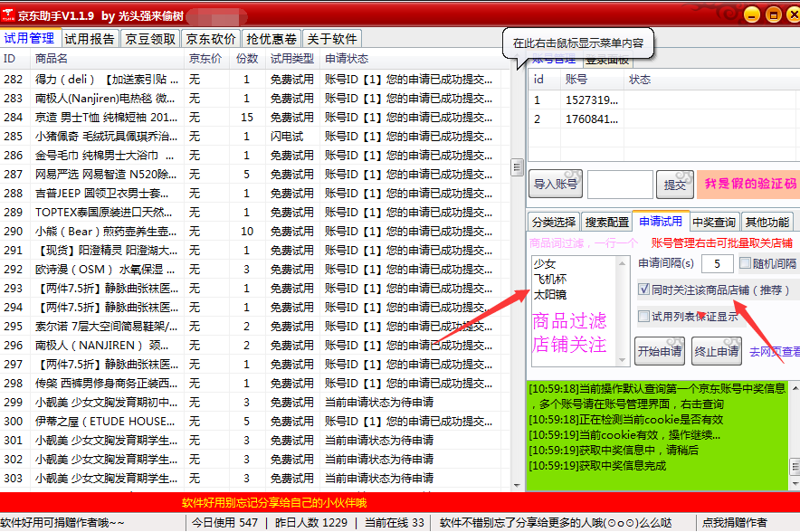Open the 其他功能 tab

point(767,222)
